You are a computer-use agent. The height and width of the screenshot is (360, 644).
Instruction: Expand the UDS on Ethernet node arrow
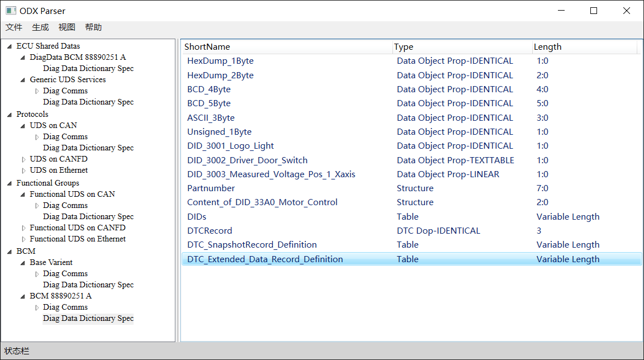(x=23, y=170)
